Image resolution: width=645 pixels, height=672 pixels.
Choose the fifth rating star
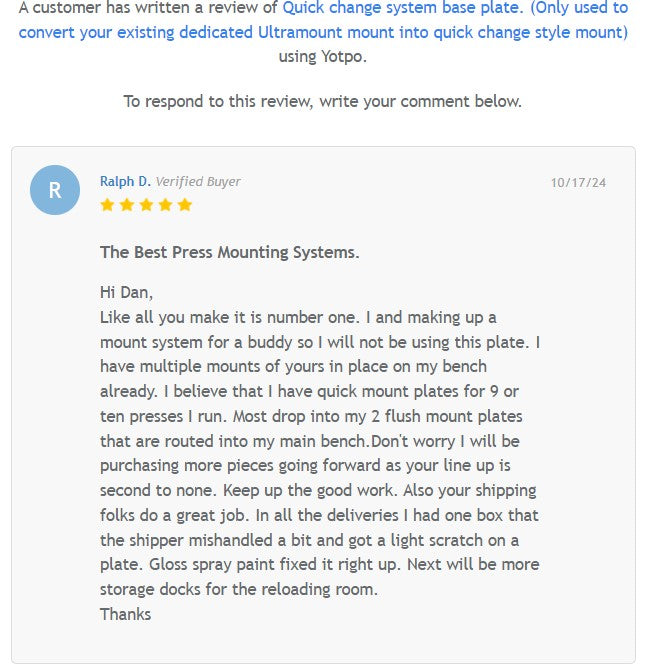point(184,205)
